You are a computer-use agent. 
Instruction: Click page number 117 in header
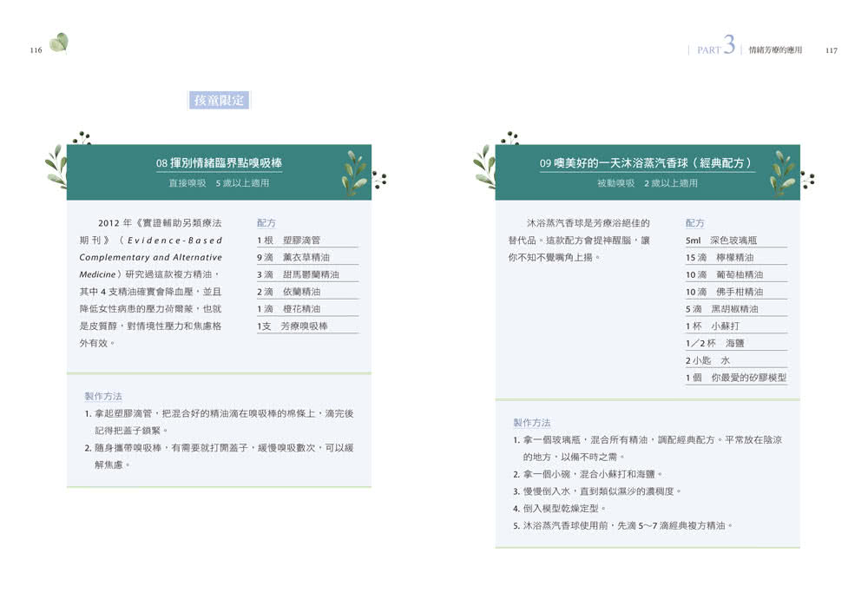[x=831, y=50]
